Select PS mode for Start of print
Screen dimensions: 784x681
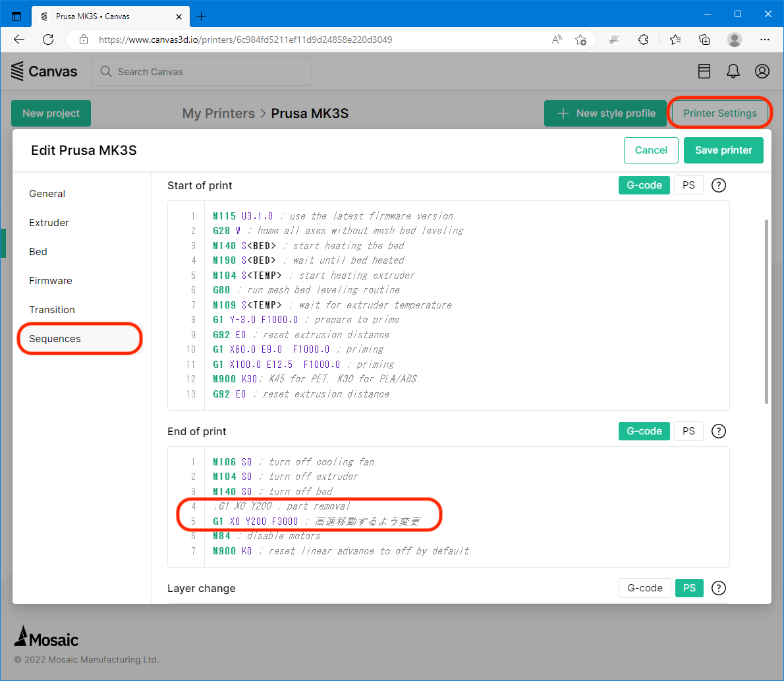[x=688, y=185]
